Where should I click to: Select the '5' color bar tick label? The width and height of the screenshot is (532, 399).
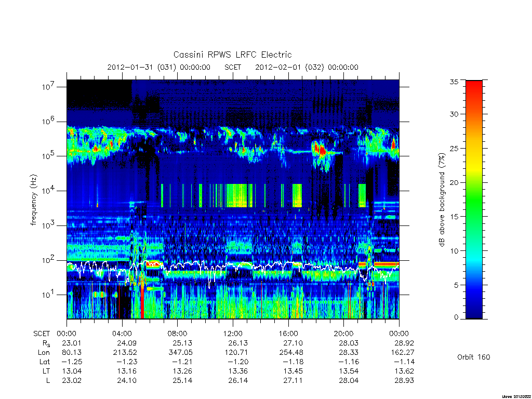pos(456,285)
